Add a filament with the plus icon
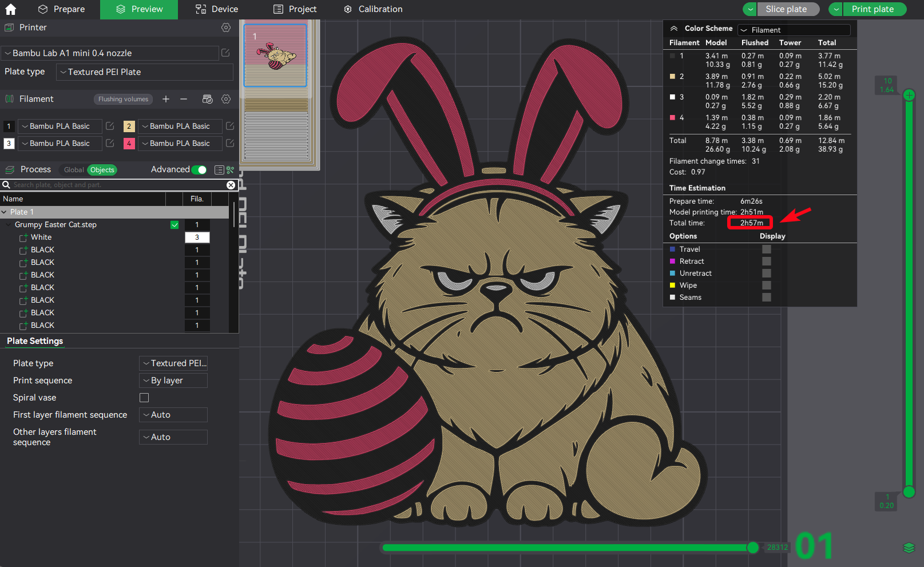Screen dimensions: 924x567 pyautogui.click(x=166, y=99)
